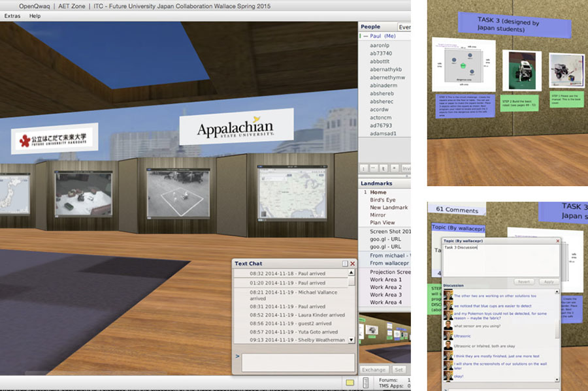Click Discussion list scrollbar down arrow
The height and width of the screenshot is (391, 588).
click(x=557, y=380)
